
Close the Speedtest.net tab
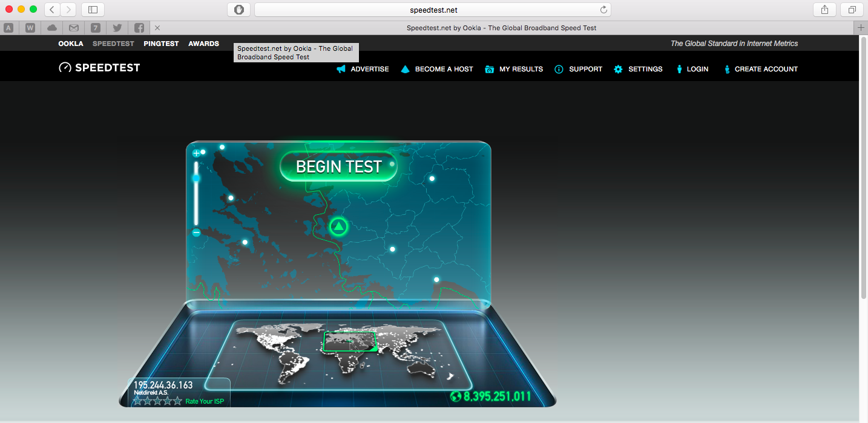(x=157, y=28)
